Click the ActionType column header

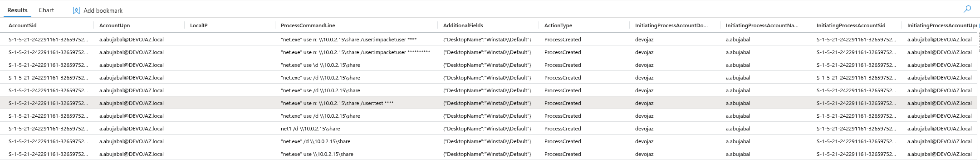pos(558,25)
